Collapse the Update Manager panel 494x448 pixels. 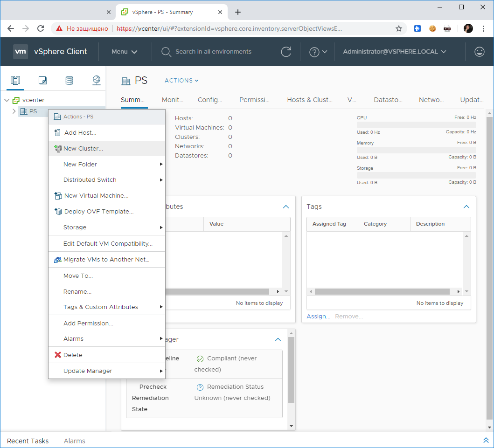coord(278,340)
